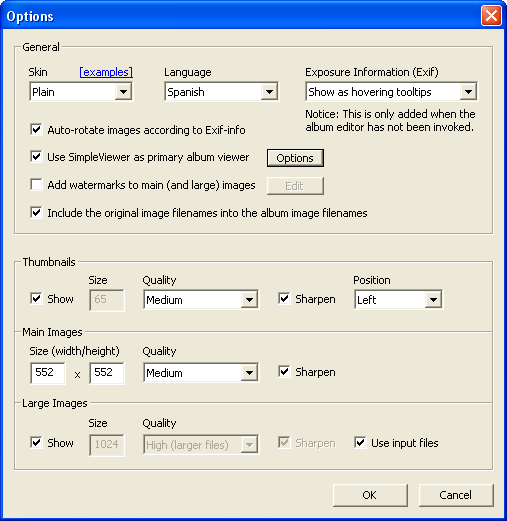
Task: Expand the Main Images Quality dropdown
Action: (201, 373)
